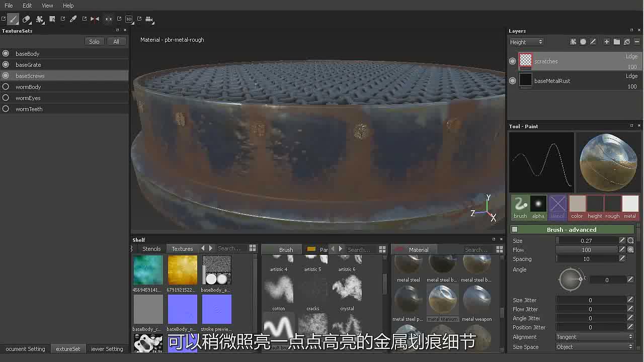Click the bucket icon in Layers toolbar
The image size is (644, 362).
[x=627, y=42]
